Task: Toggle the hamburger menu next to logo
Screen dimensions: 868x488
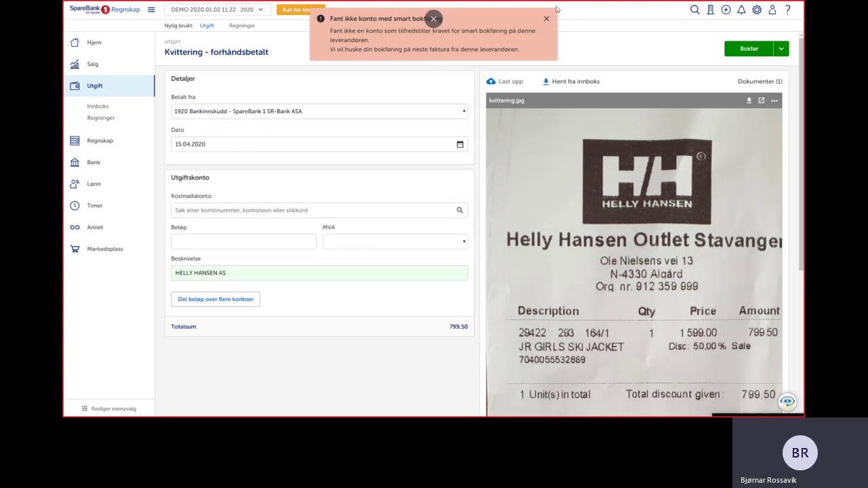Action: [151, 9]
